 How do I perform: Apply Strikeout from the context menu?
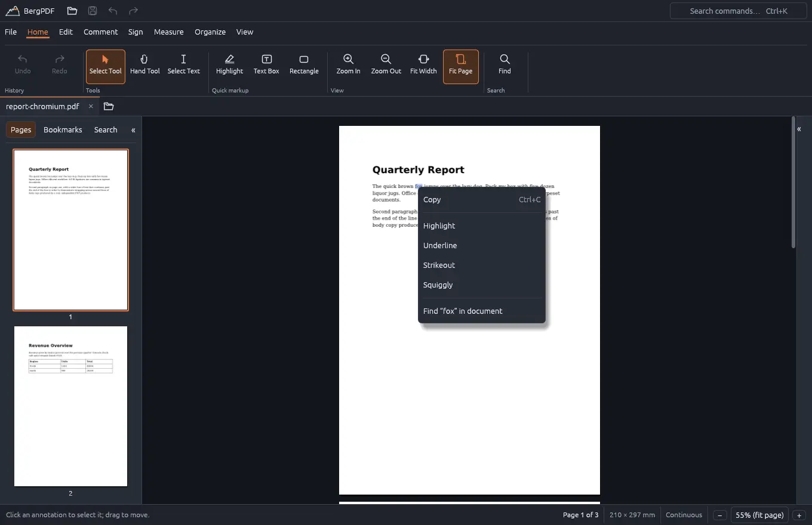tap(482, 265)
